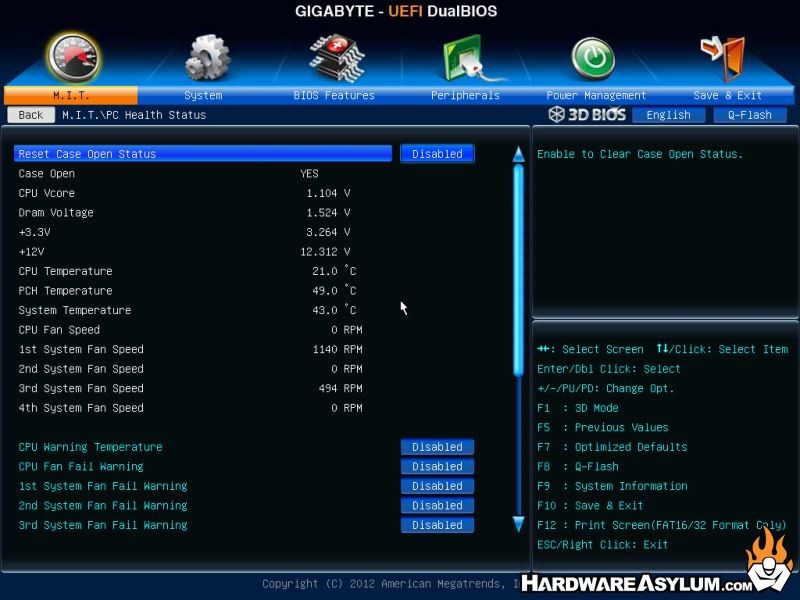This screenshot has height=600, width=800.
Task: Click the F10 Save & Exit help line
Action: 590,505
